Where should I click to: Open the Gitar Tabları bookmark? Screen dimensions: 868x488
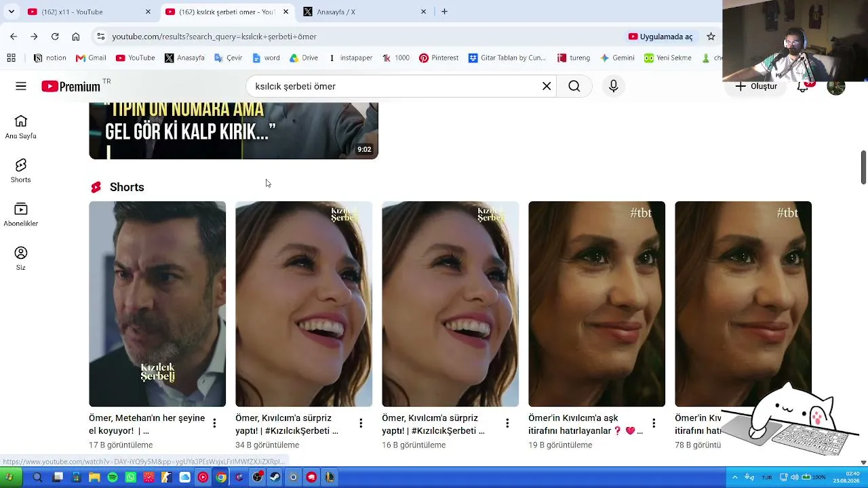tap(507, 58)
